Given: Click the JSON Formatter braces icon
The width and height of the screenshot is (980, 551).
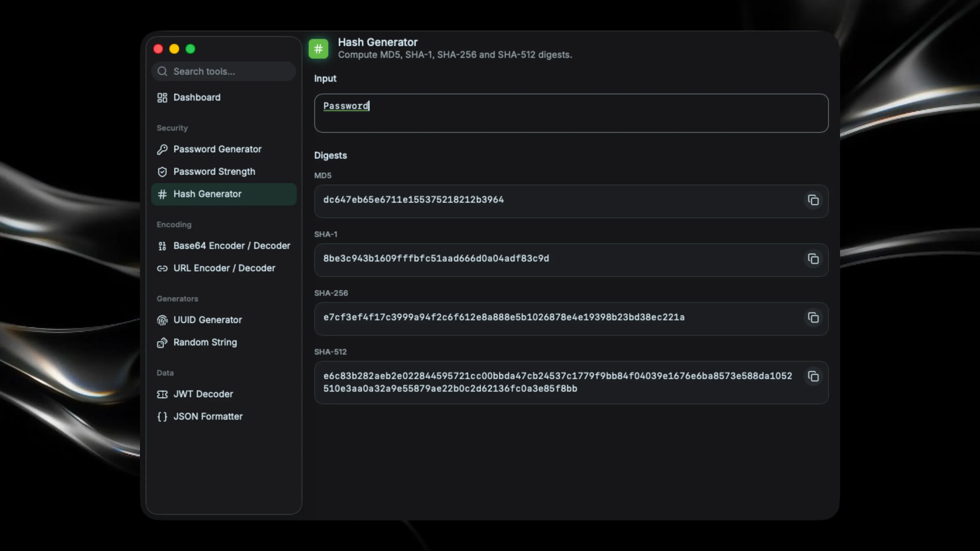Looking at the screenshot, I should tap(162, 417).
